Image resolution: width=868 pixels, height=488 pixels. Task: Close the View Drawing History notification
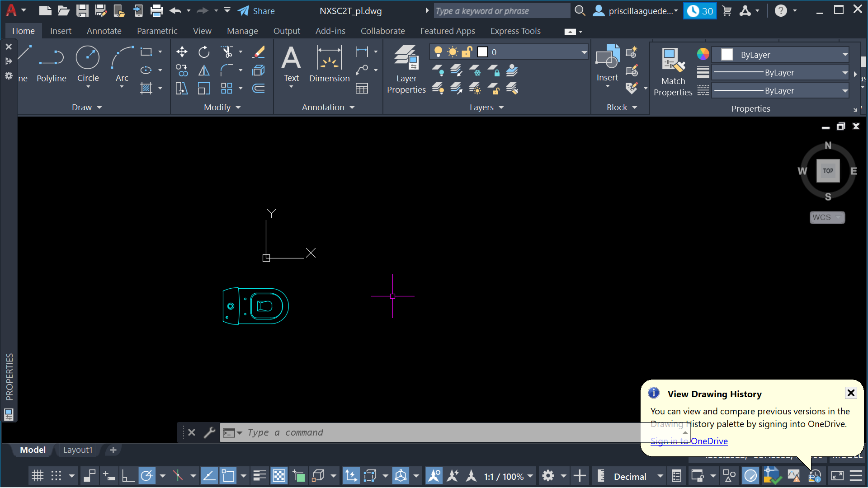851,393
